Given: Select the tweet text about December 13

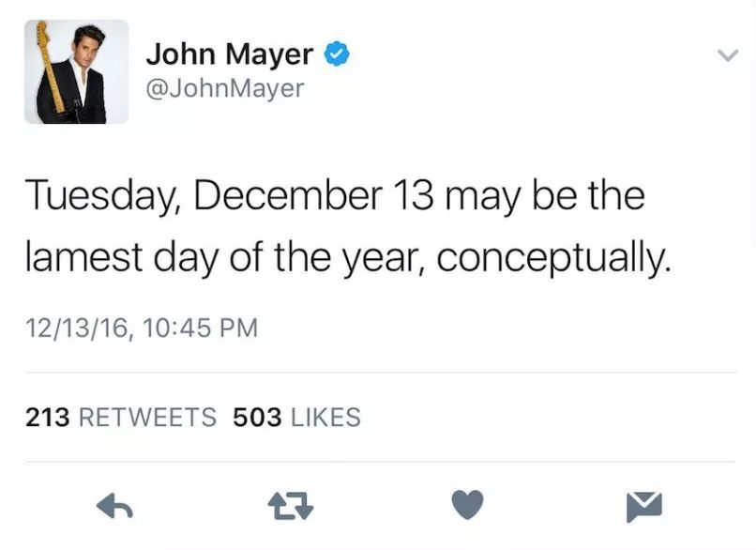Looking at the screenshot, I should tap(348, 227).
